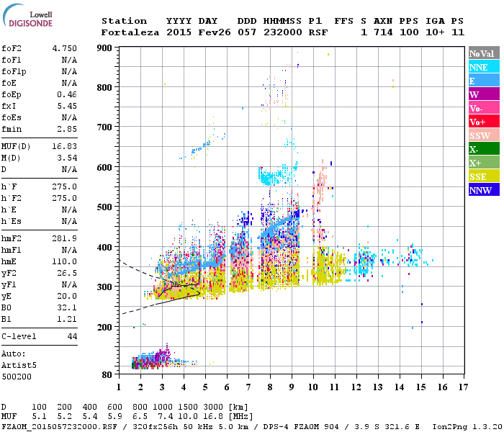
Task: Choose the X+ light green legend entry
Action: (x=483, y=163)
